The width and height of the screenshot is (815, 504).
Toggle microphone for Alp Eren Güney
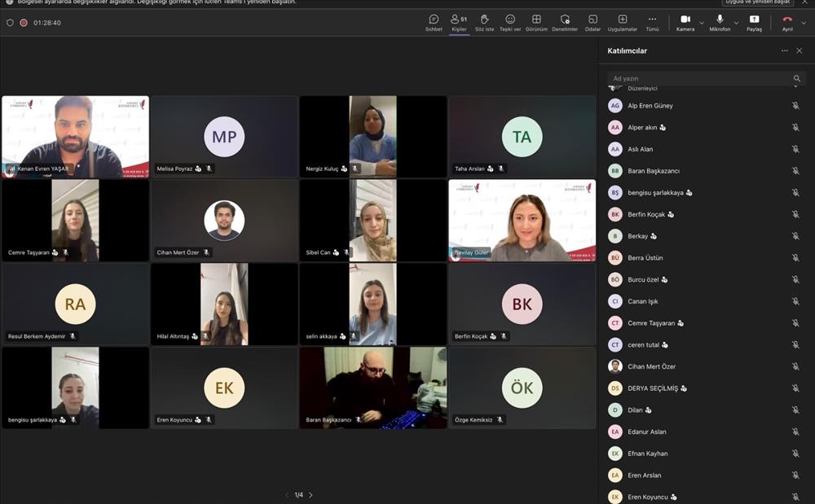pos(795,105)
